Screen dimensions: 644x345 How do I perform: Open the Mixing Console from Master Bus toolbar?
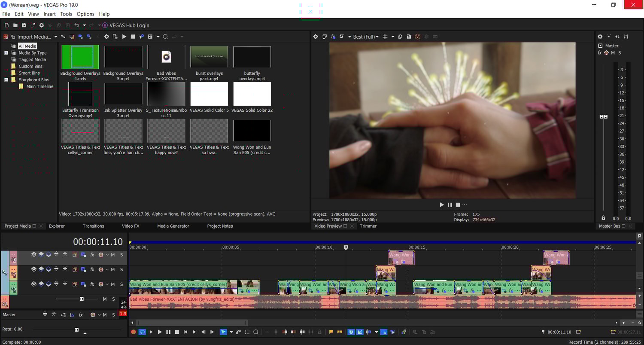coord(626,37)
